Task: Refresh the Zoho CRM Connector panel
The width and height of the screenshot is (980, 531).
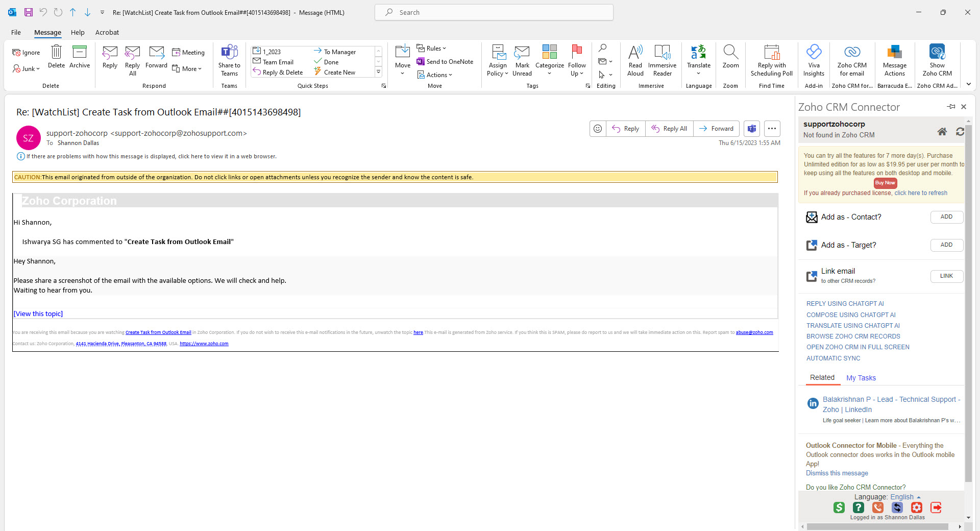Action: [x=960, y=132]
